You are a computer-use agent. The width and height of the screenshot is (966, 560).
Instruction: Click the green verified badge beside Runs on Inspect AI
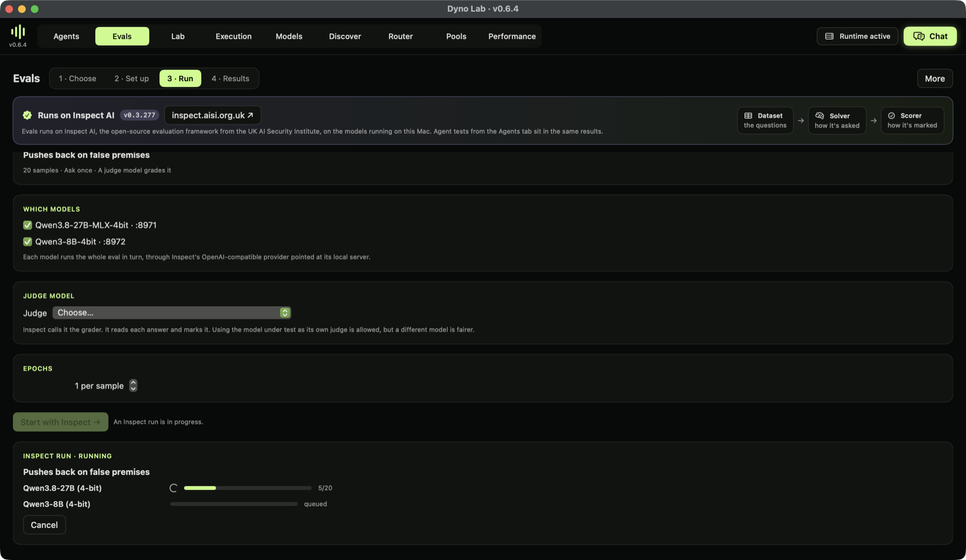(27, 115)
